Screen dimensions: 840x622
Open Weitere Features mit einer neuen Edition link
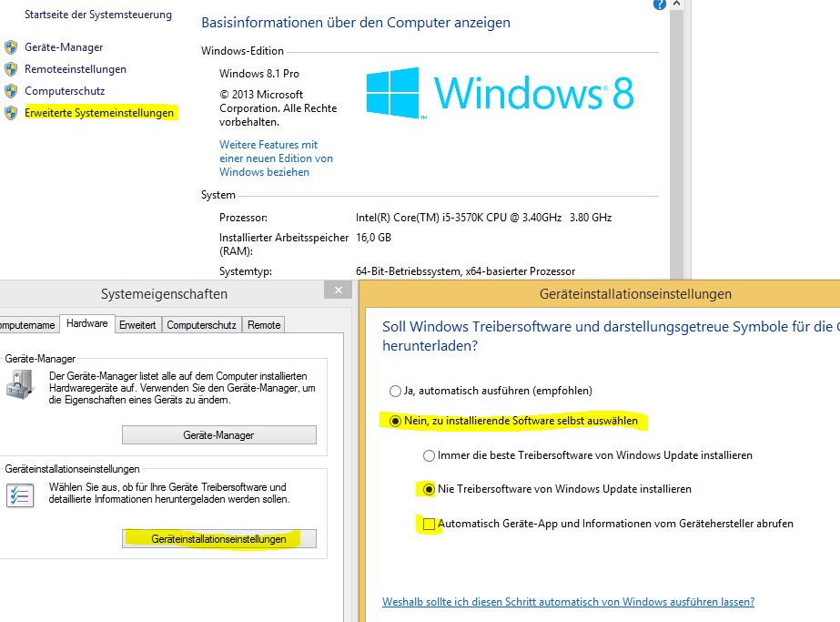point(276,158)
